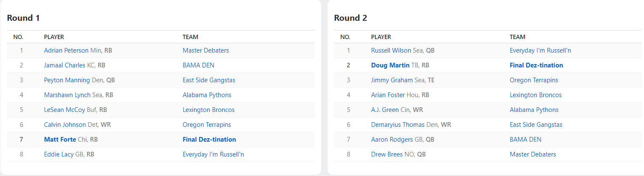Click Oregon Terrapins team in Round 2
This screenshot has height=176, width=644.
534,80
